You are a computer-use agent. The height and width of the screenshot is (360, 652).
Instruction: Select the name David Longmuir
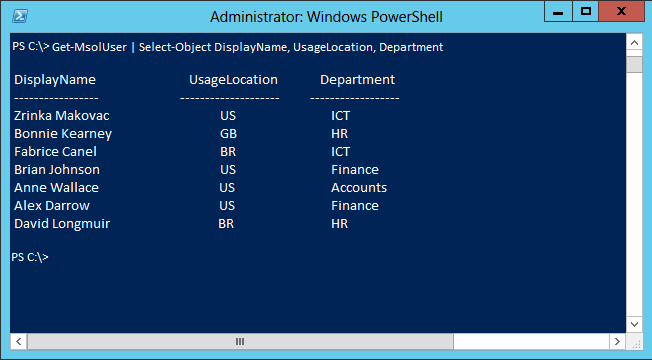[62, 224]
